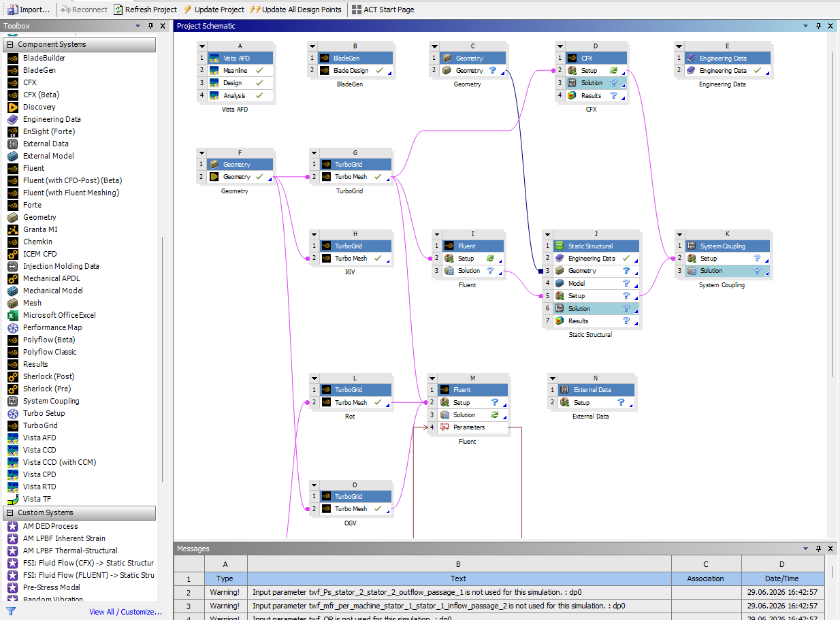Click the Vista TF component system
The height and width of the screenshot is (620, 840).
pyautogui.click(x=37, y=499)
